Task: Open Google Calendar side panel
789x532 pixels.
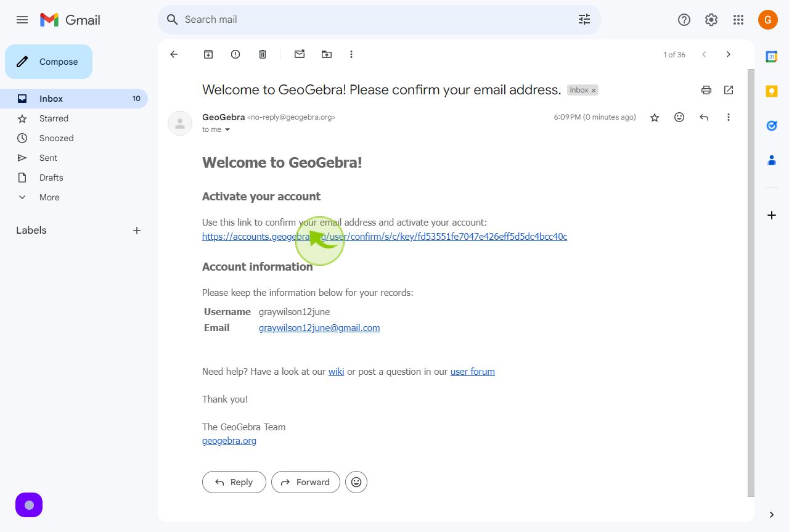Action: click(x=772, y=57)
